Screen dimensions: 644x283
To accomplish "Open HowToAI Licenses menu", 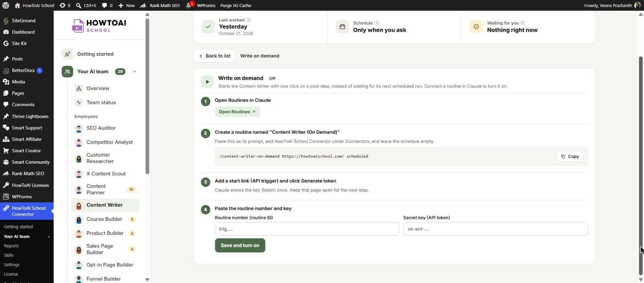I will [x=27, y=185].
